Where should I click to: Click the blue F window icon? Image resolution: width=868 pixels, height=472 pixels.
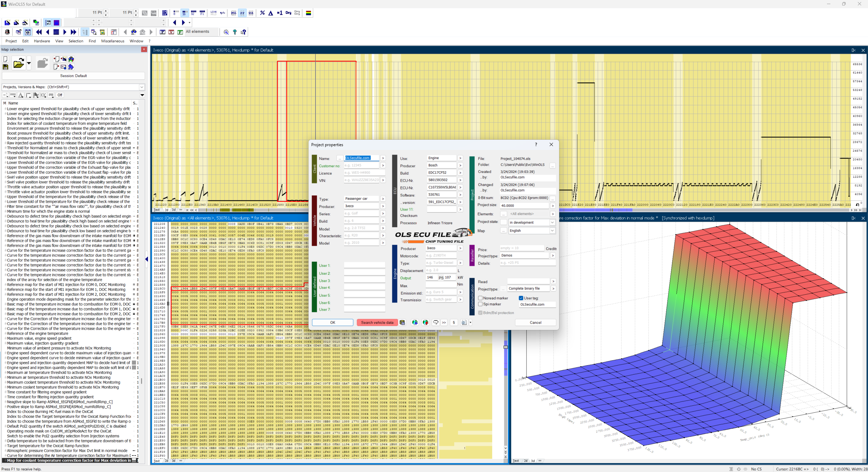coord(162,32)
